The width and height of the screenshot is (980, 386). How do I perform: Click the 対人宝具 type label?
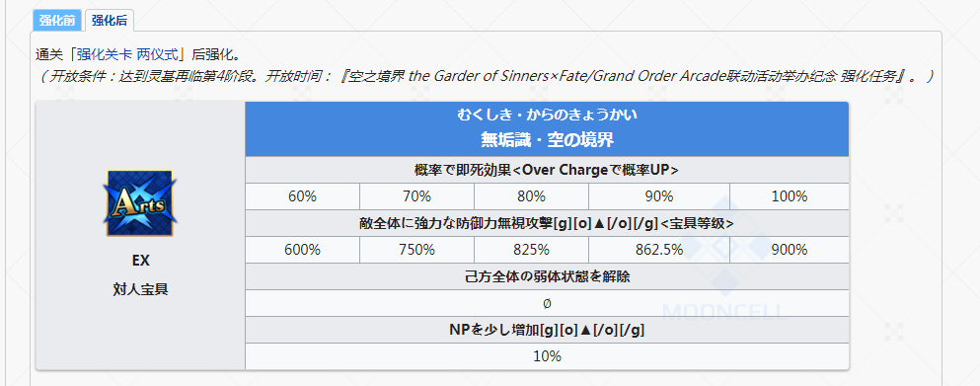click(140, 289)
